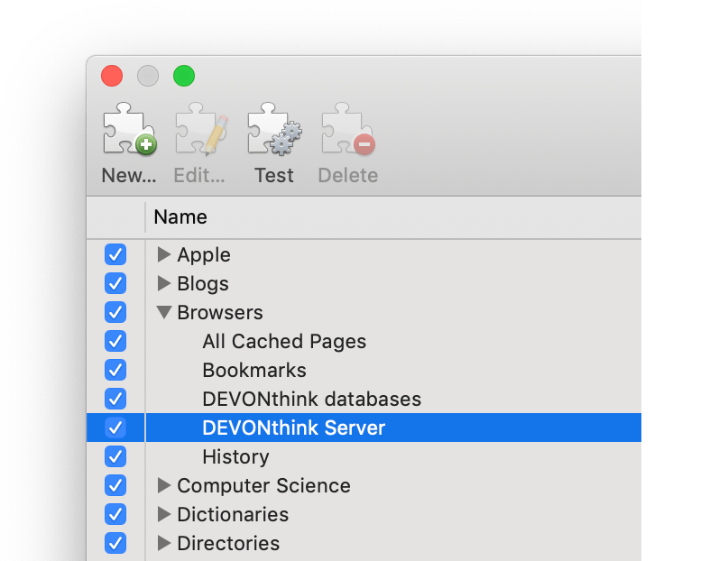Click the "Edit..." toolbar label

(x=199, y=175)
